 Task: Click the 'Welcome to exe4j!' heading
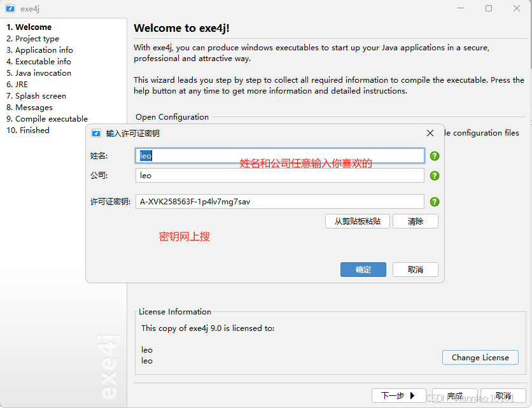pyautogui.click(x=181, y=28)
